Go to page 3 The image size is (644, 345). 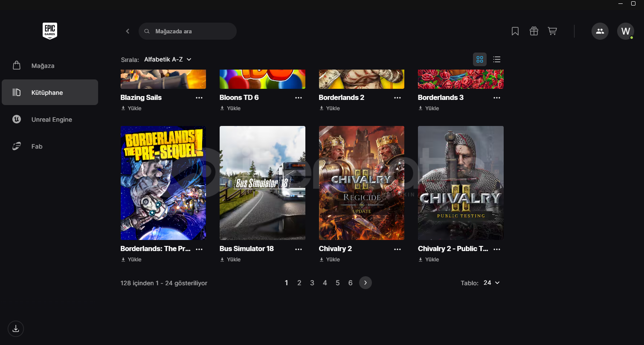312,283
